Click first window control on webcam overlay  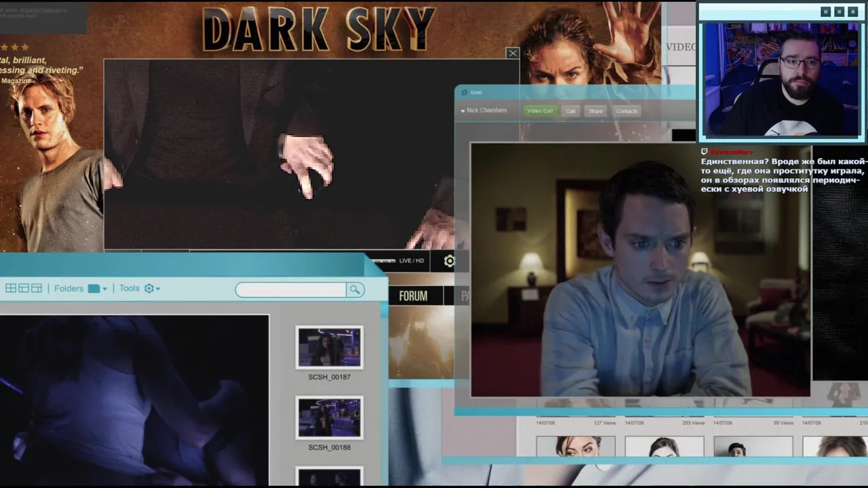(x=825, y=12)
